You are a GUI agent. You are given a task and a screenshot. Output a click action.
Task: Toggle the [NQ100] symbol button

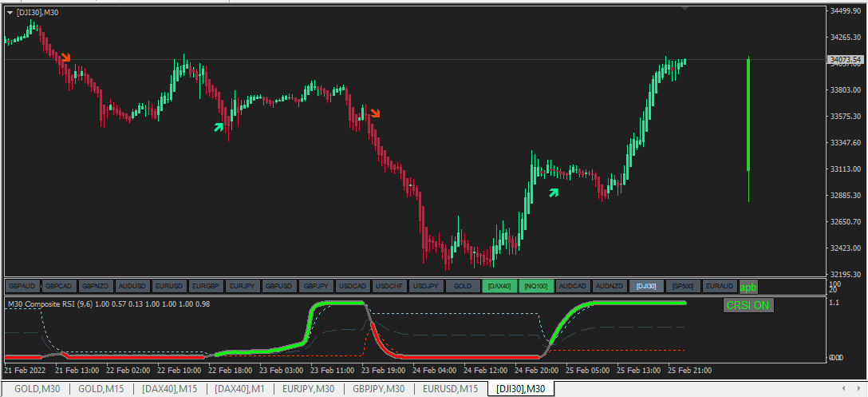pos(536,286)
